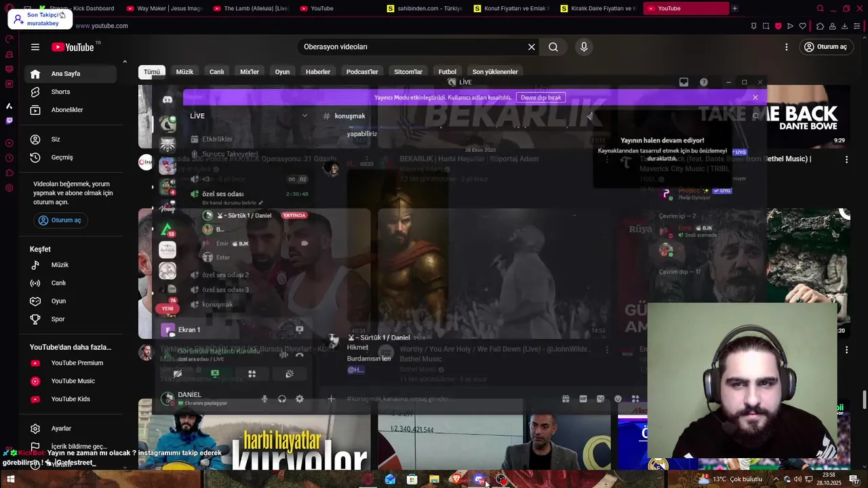Select the Sitcom'lar filter chip
This screenshot has width=868, height=488.
tap(408, 72)
